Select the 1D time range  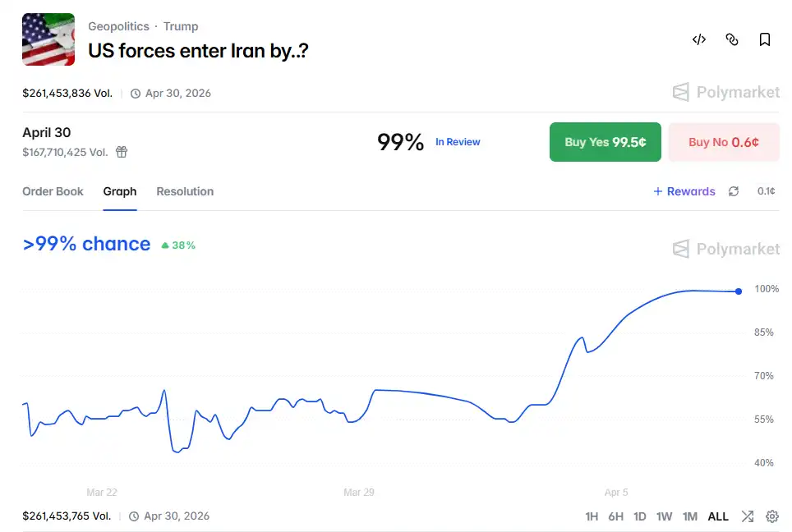click(640, 516)
